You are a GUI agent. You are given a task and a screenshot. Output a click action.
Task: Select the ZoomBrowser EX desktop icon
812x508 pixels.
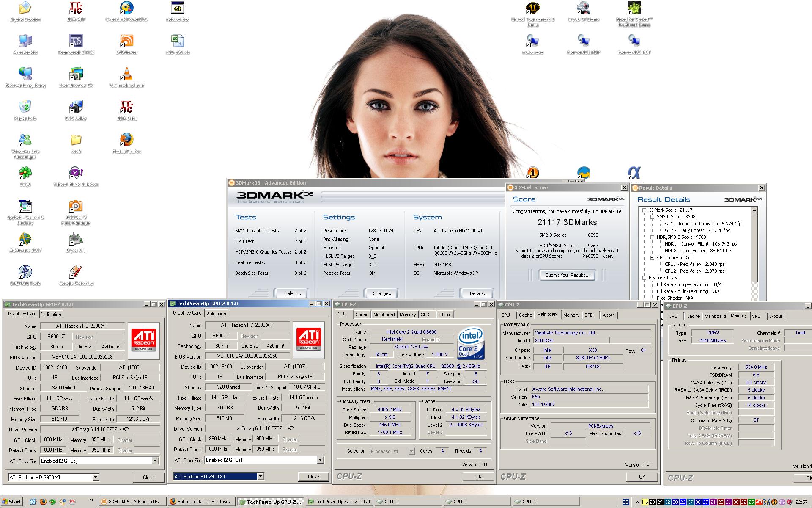tap(76, 77)
